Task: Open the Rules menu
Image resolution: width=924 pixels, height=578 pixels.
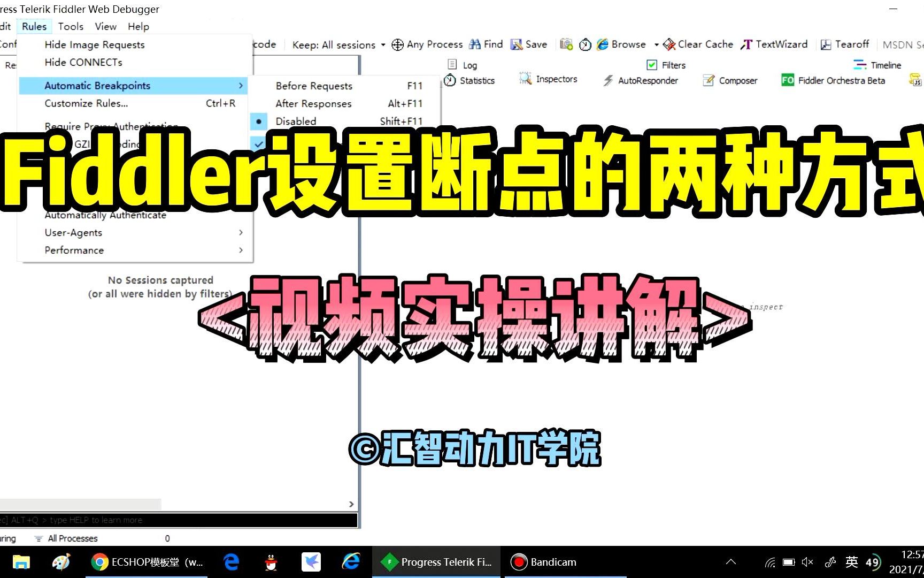Action: tap(34, 26)
